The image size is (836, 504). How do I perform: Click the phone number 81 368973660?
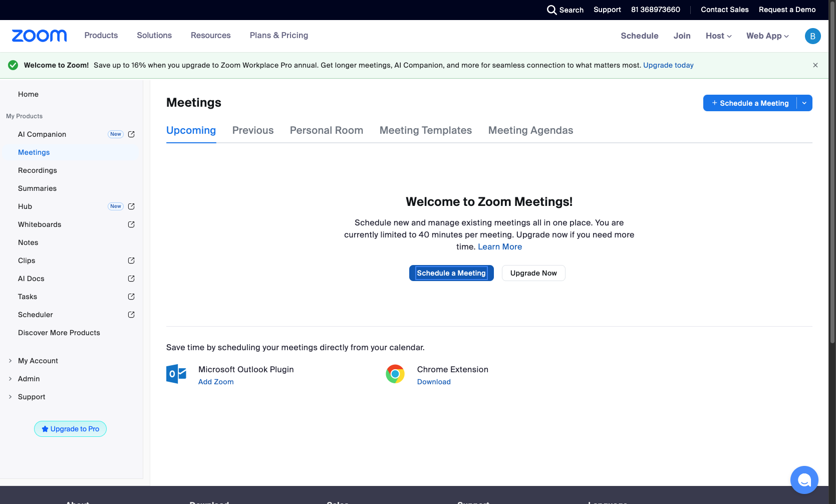coord(656,10)
